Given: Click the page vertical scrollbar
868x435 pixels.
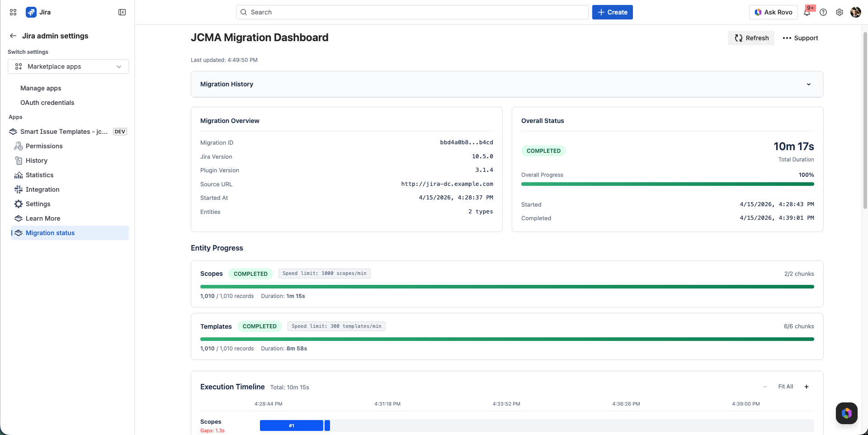Looking at the screenshot, I should coord(865,120).
